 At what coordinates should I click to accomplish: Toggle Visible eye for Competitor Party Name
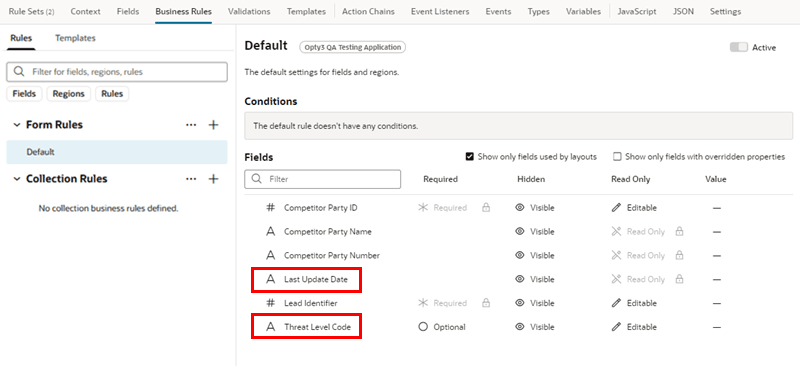click(520, 231)
